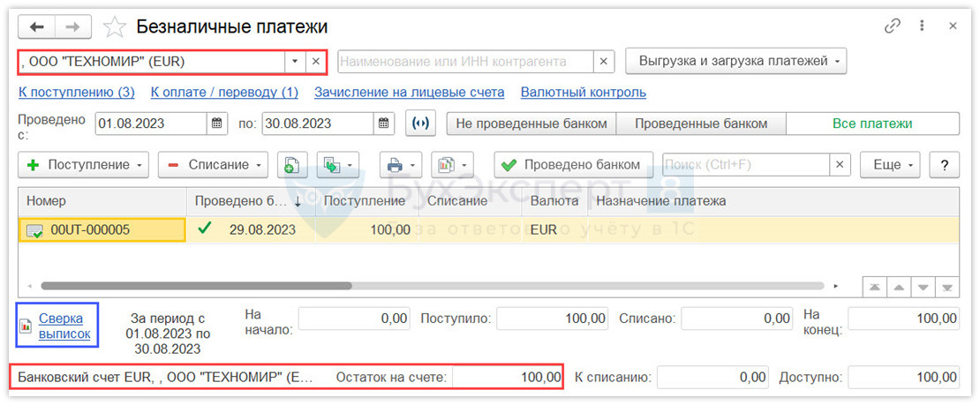Viewport: 980px width, 405px height.
Task: Open the 'Сверка выписок' link
Action: (64, 326)
